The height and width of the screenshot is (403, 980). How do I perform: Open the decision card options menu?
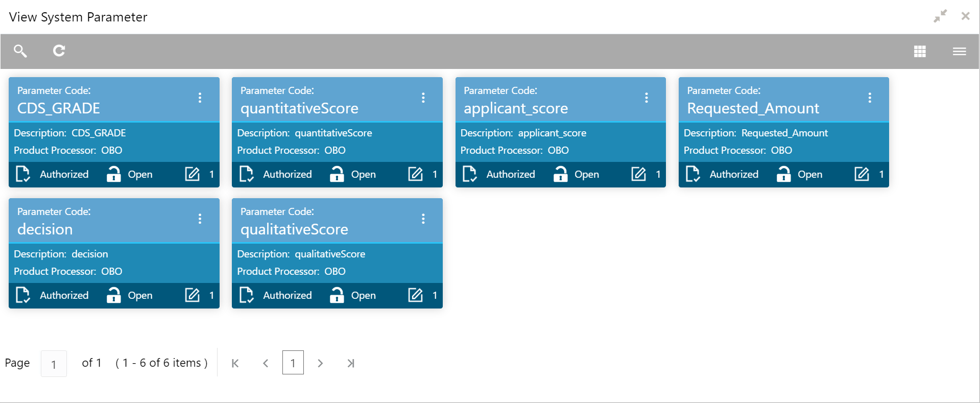[x=200, y=219]
